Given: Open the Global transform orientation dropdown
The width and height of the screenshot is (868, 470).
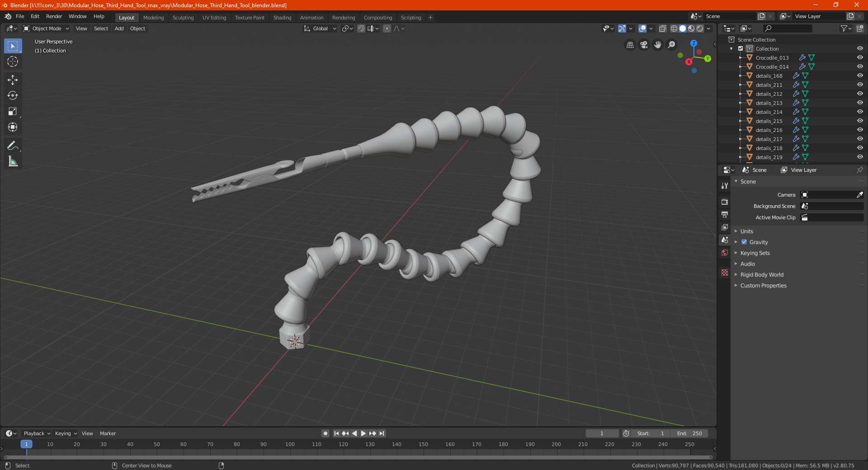Looking at the screenshot, I should point(320,28).
